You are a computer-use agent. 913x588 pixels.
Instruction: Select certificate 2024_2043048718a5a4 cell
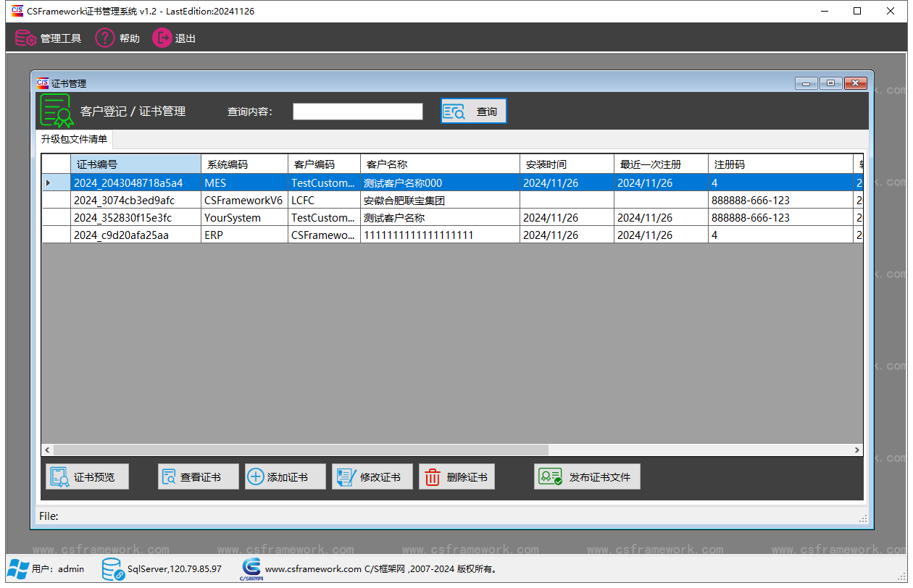click(x=136, y=183)
